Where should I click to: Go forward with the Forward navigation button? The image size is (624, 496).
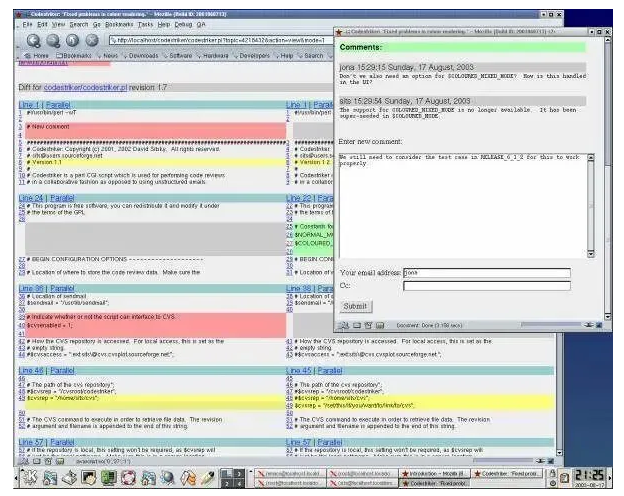click(x=53, y=40)
